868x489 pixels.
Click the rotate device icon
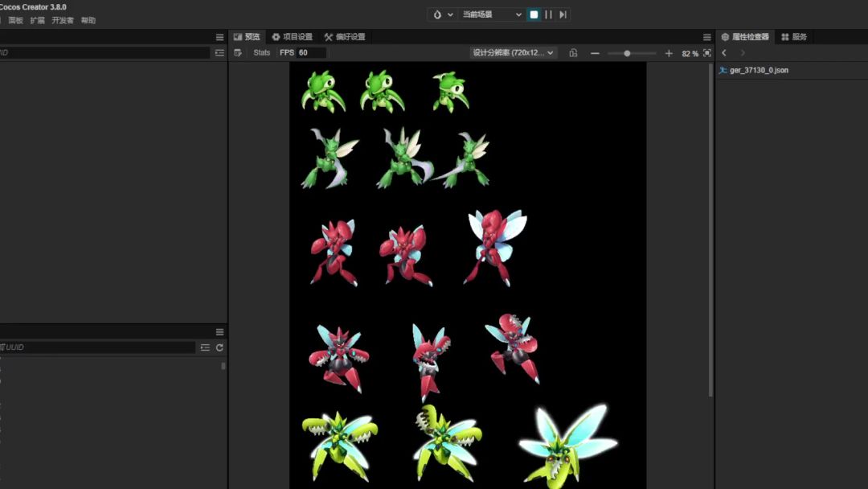(574, 52)
